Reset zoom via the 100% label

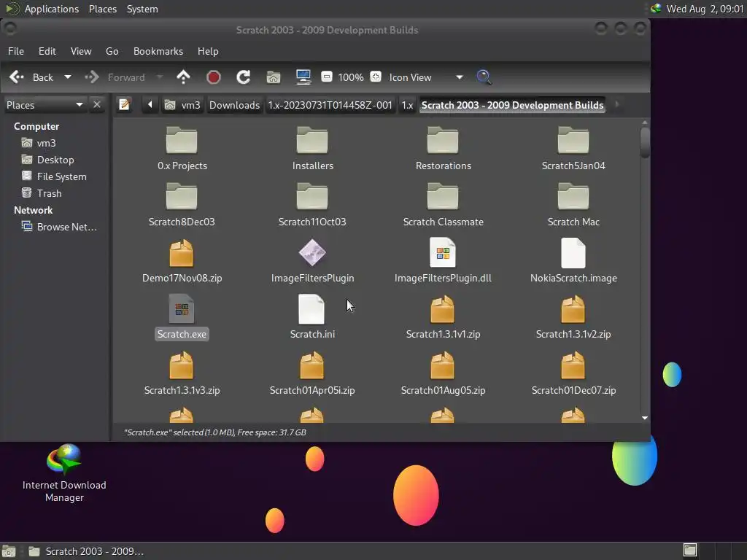click(351, 77)
